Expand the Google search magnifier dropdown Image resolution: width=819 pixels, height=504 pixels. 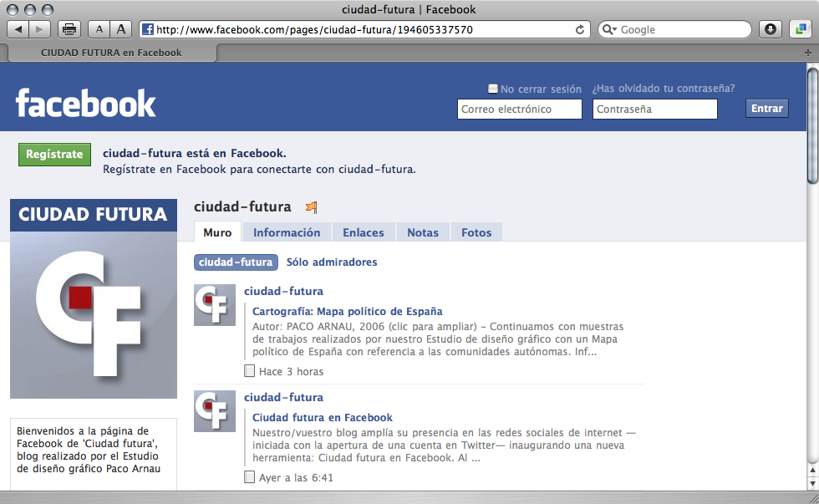(608, 29)
